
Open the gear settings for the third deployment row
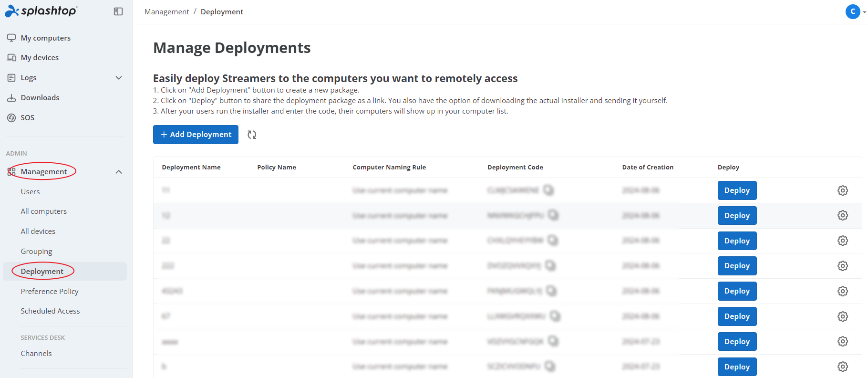(x=843, y=241)
